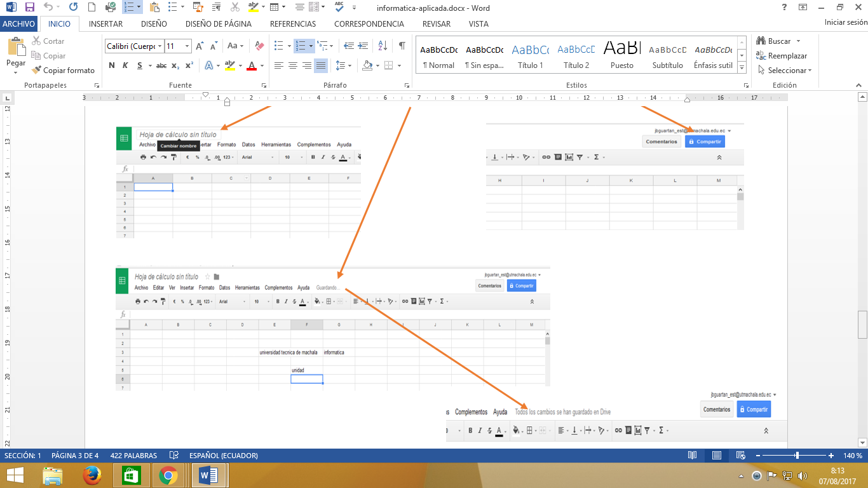Click the Pegar clipboard icon
Viewport: 868px width, 488px height.
pos(16,46)
